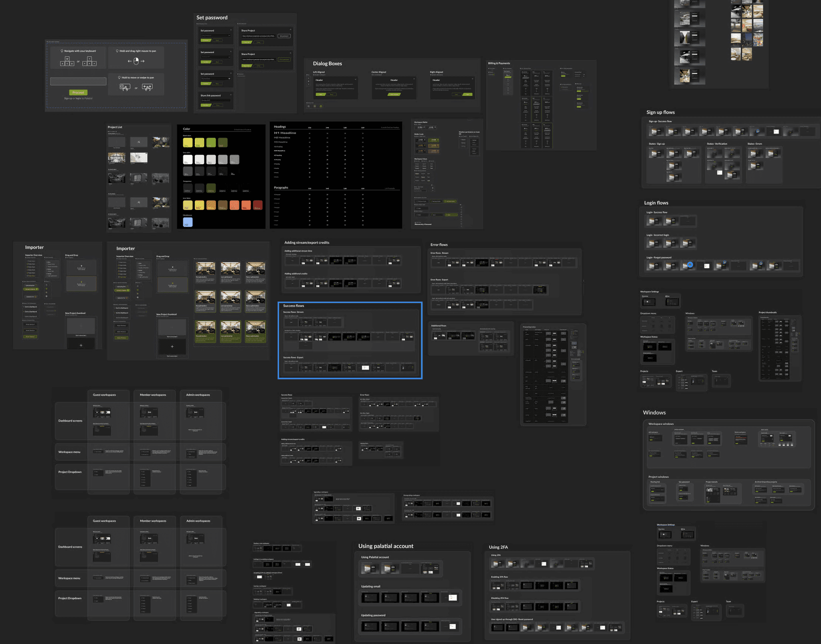The height and width of the screenshot is (644, 821).
Task: Click first interior photo thumbnail in right Importer
Action: pos(205,269)
